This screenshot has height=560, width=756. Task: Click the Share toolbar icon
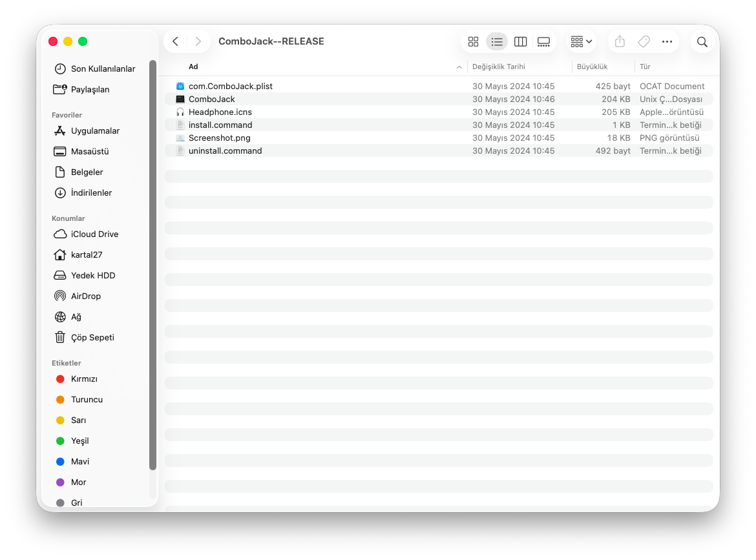[x=620, y=42]
